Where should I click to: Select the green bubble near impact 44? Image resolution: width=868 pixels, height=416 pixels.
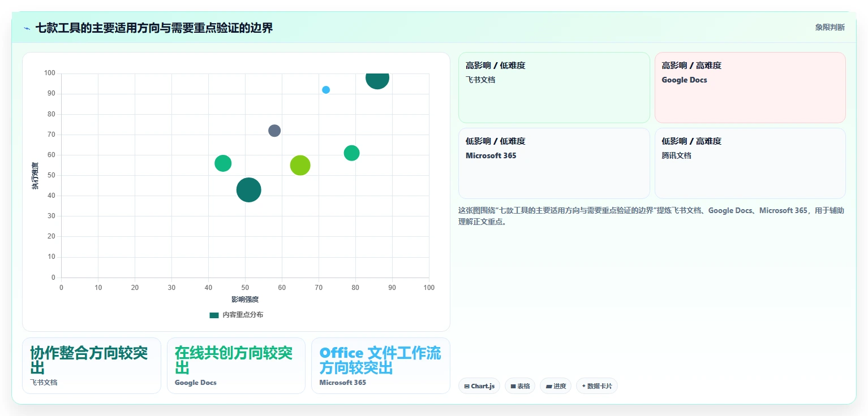[x=223, y=163]
